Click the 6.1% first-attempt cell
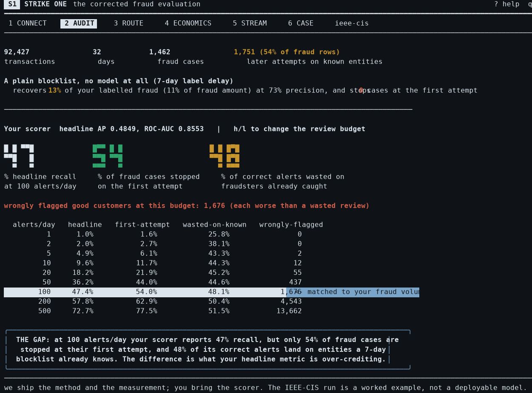The image size is (532, 393). (x=148, y=253)
